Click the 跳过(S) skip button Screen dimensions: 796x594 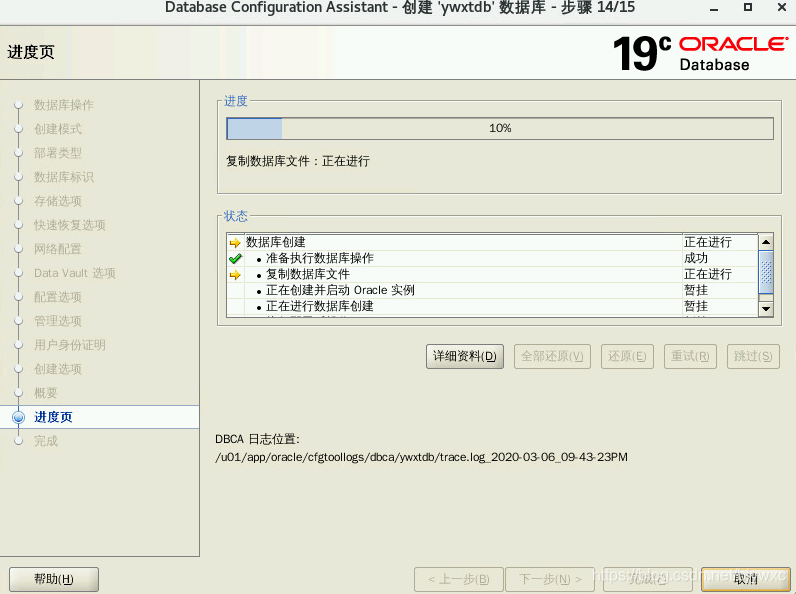pyautogui.click(x=753, y=356)
